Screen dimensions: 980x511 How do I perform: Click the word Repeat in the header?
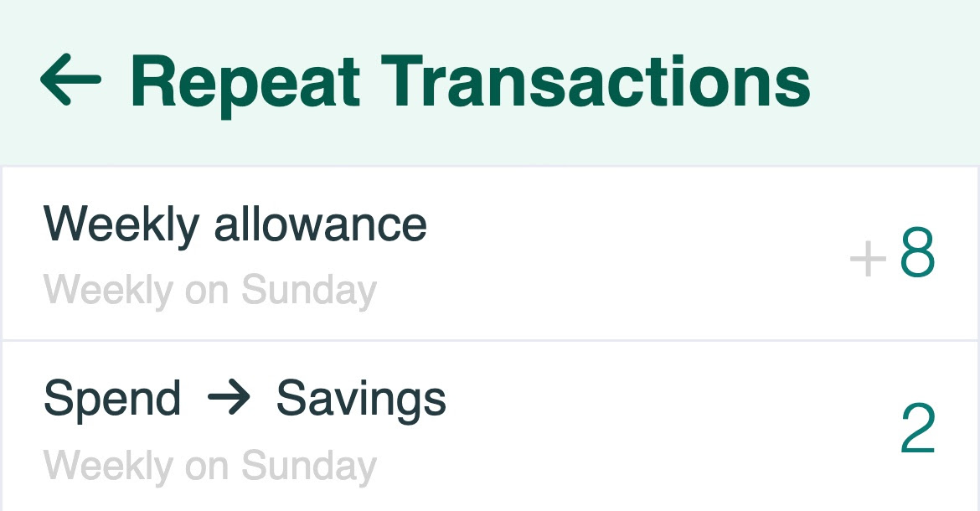click(245, 82)
